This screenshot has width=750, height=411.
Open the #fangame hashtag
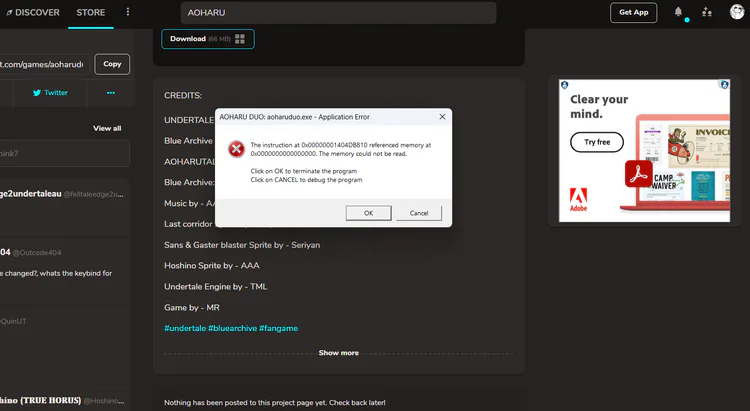tap(278, 328)
